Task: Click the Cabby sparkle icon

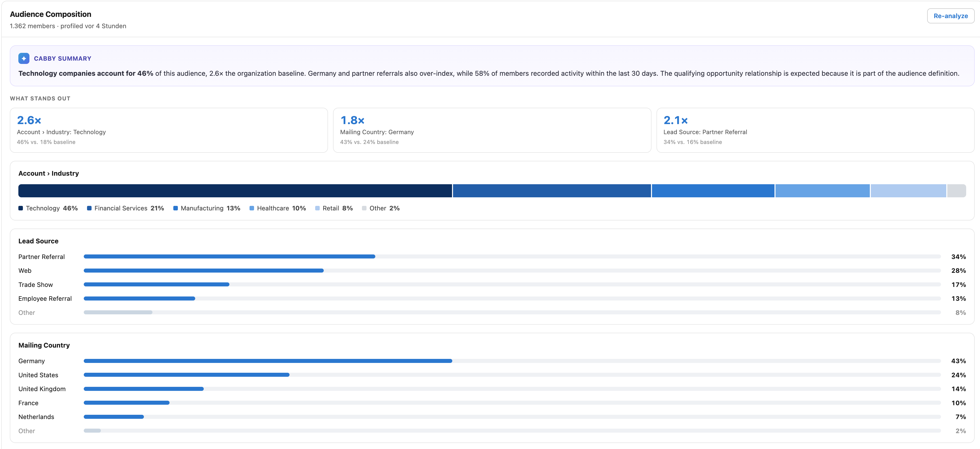Action: [x=24, y=59]
